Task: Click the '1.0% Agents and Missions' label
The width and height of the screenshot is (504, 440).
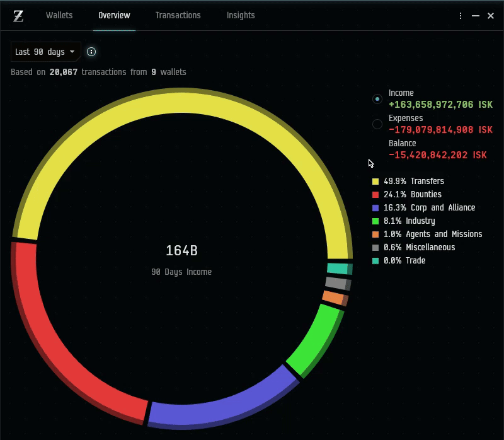Action: tap(433, 234)
